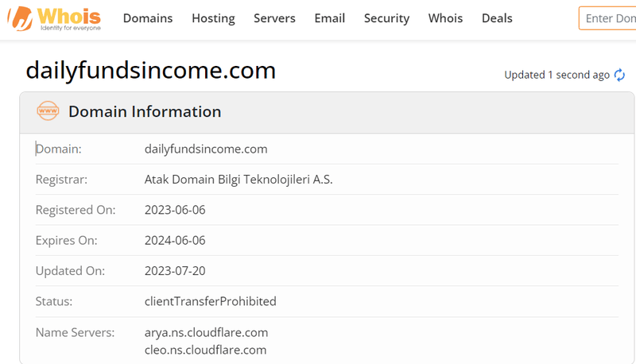Viewport: 636px width, 364px height.
Task: Open the Security menu
Action: 386,18
